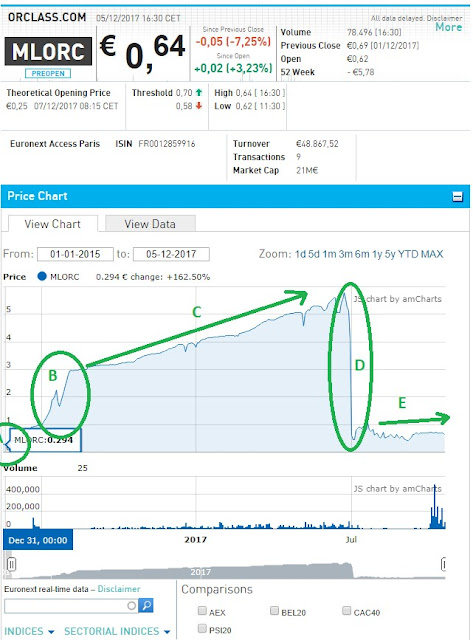Click the Theoretical Opening Price €0,25
473x640 pixels.
(17, 106)
